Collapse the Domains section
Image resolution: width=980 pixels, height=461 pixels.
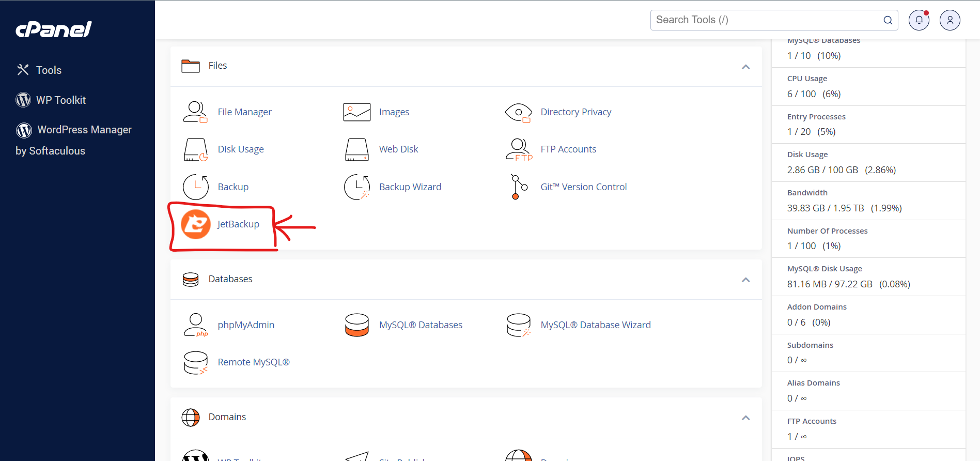(x=745, y=418)
